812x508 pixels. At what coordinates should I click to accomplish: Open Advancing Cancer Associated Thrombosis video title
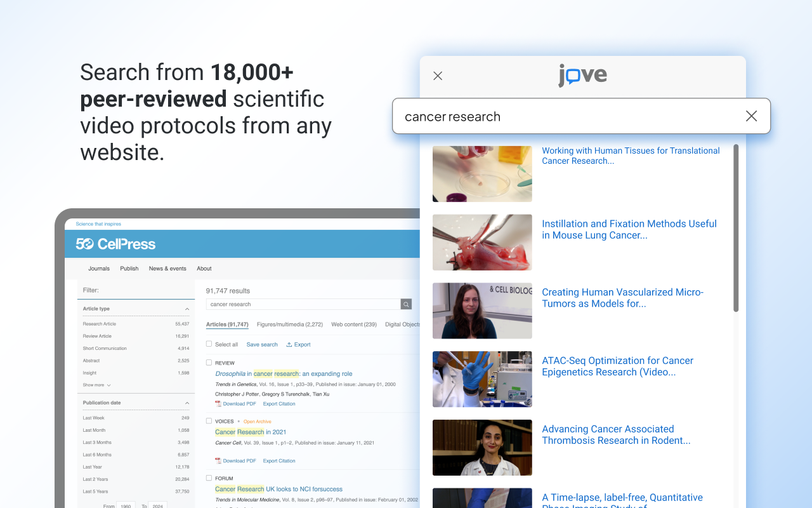[616, 435]
